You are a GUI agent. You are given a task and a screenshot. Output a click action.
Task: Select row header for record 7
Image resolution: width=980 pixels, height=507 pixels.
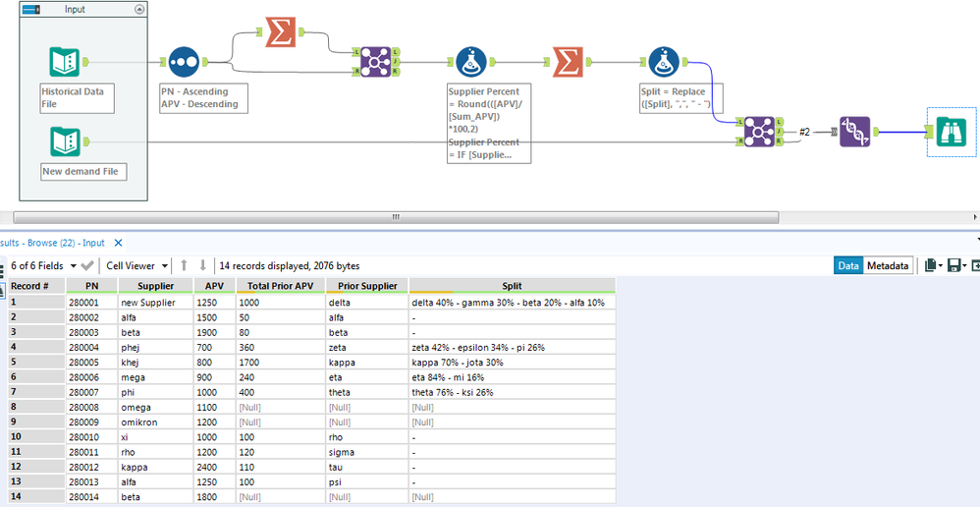(x=36, y=392)
